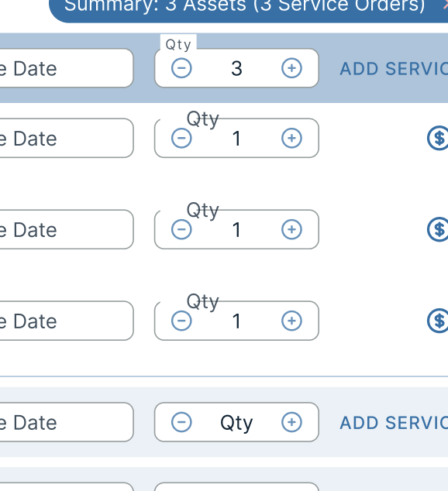Click plus icon in third Qty 1 row
Screen dimensions: 448x491
click(x=291, y=321)
